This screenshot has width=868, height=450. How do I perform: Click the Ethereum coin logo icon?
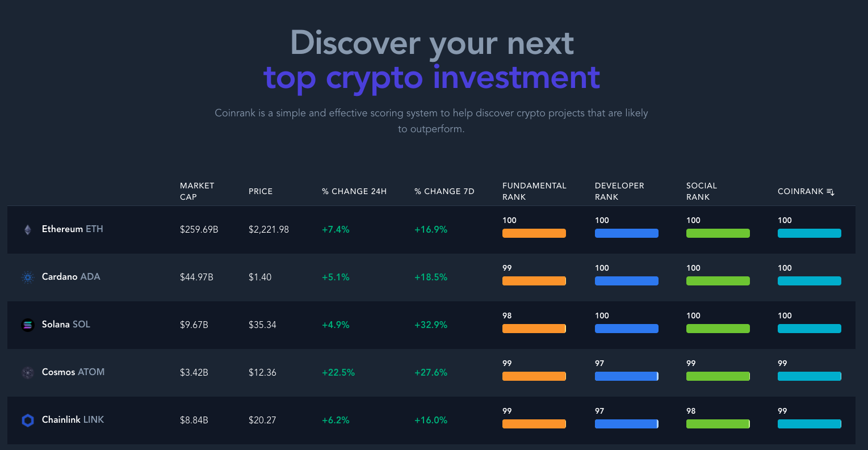coord(28,230)
